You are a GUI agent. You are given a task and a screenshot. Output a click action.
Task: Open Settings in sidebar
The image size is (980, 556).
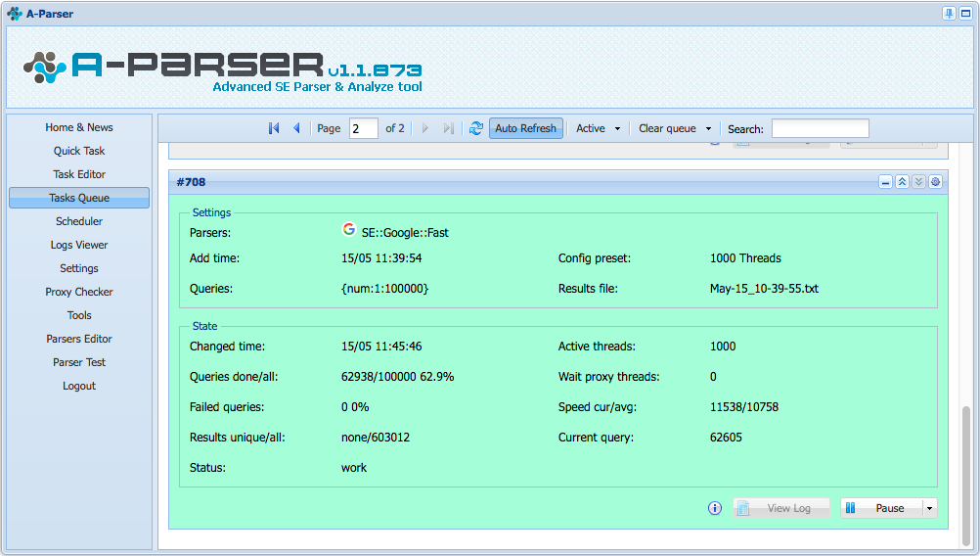(79, 268)
